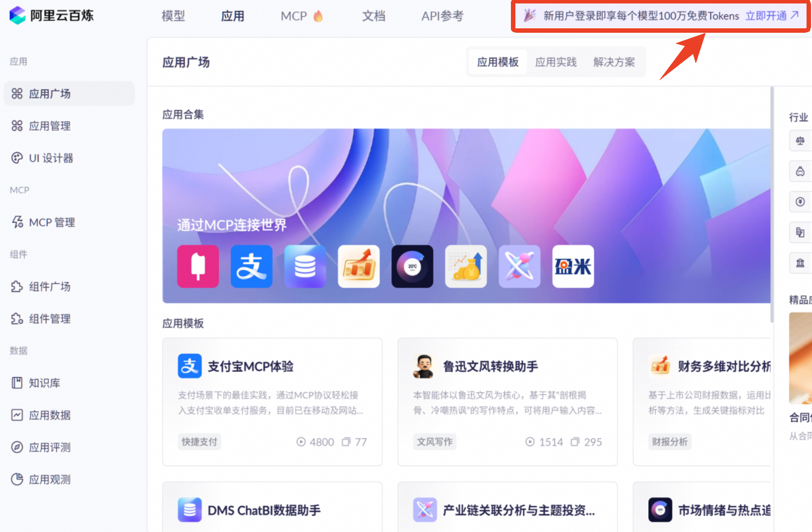Click the 通过MCP连接世界 banner heading
The width and height of the screenshot is (812, 532).
coord(232,225)
